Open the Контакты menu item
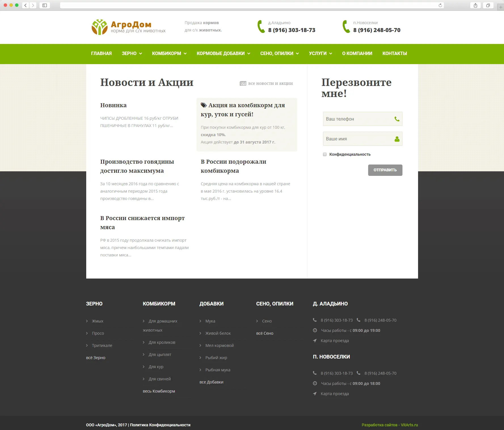Image resolution: width=504 pixels, height=430 pixels. (395, 53)
